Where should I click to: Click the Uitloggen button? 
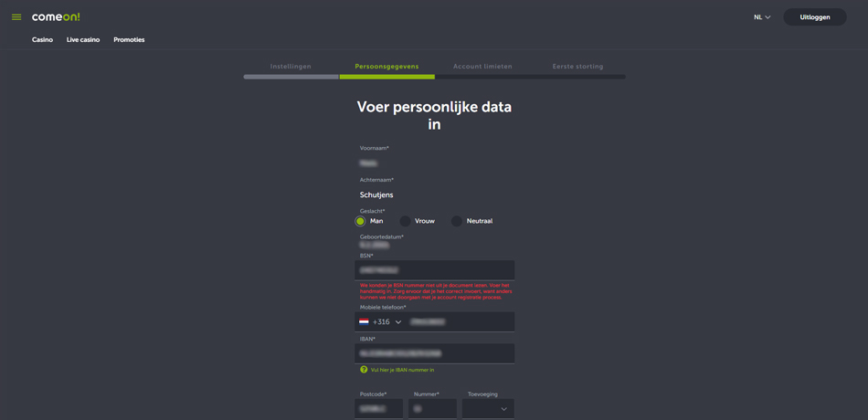[x=815, y=17]
